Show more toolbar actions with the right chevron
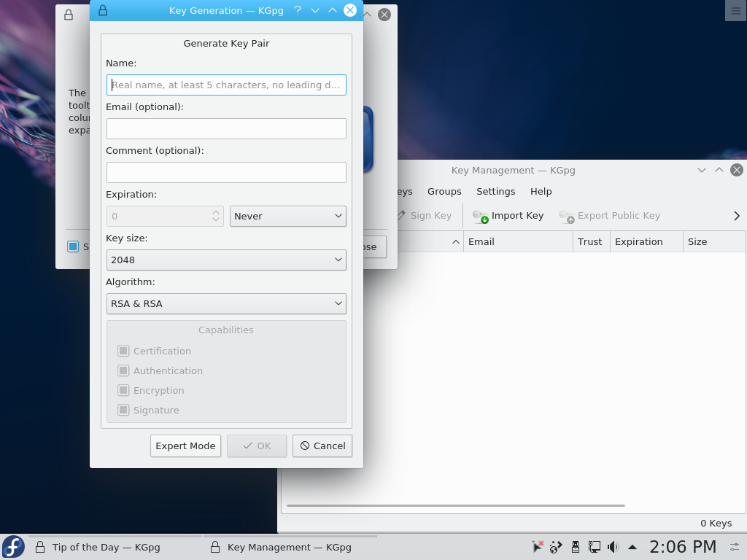747x560 pixels. (737, 216)
